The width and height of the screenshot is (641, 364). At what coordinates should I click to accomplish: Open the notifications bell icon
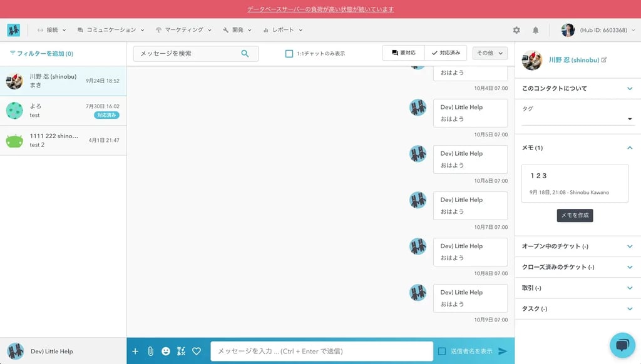(536, 29)
